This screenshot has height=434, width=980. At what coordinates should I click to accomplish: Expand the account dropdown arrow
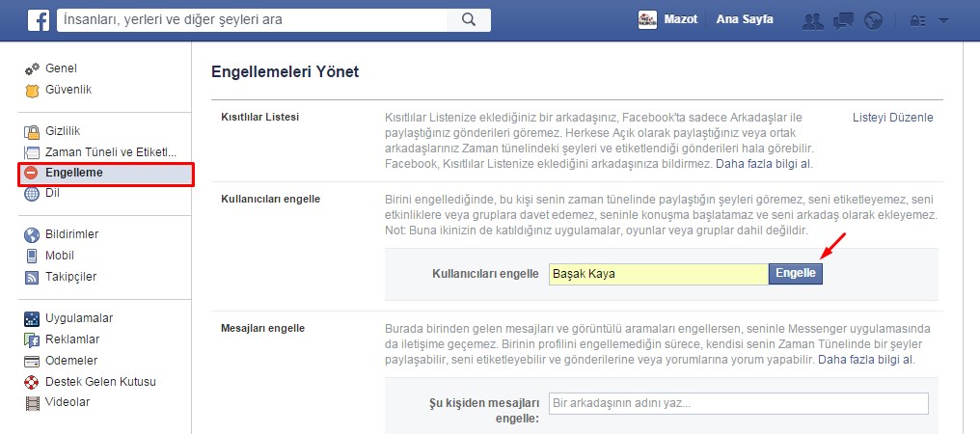pyautogui.click(x=943, y=20)
